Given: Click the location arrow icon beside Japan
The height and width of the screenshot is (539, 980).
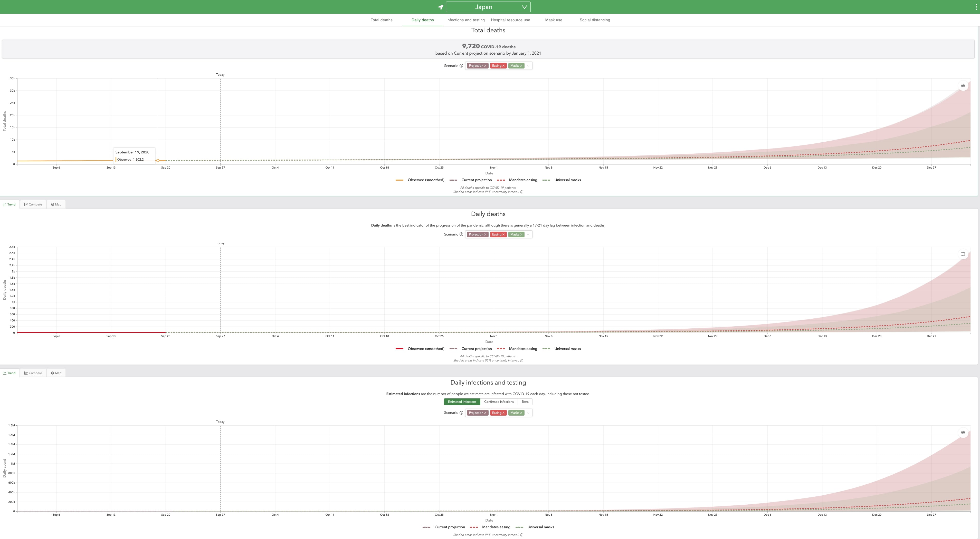Looking at the screenshot, I should [x=441, y=7].
